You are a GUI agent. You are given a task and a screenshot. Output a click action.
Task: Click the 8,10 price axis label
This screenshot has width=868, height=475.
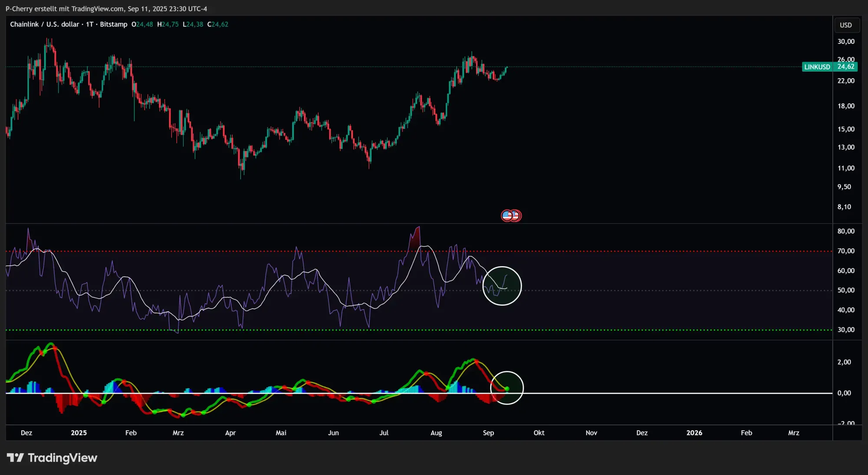[x=844, y=207]
